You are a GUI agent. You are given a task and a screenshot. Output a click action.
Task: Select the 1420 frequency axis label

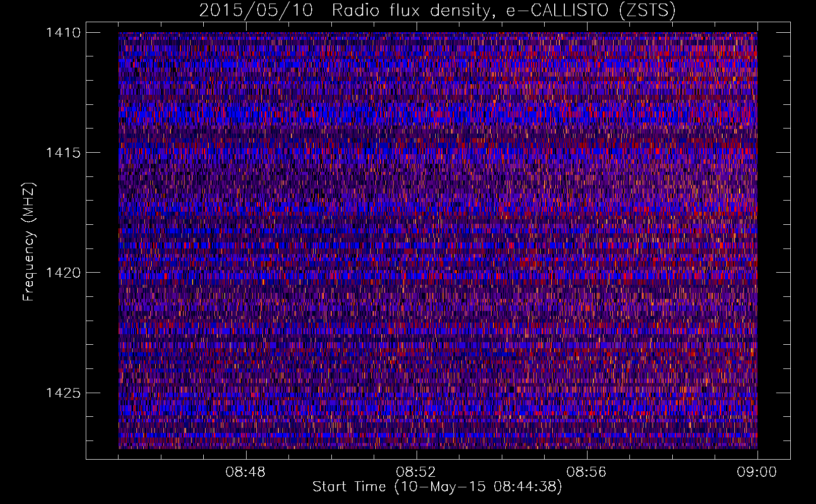63,273
